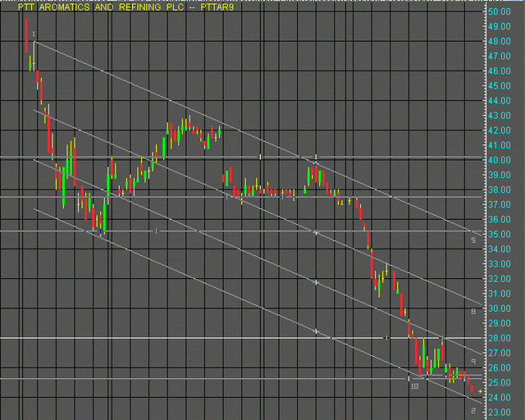Select the 40.00 price axis label
The image size is (525, 420).
[500, 160]
